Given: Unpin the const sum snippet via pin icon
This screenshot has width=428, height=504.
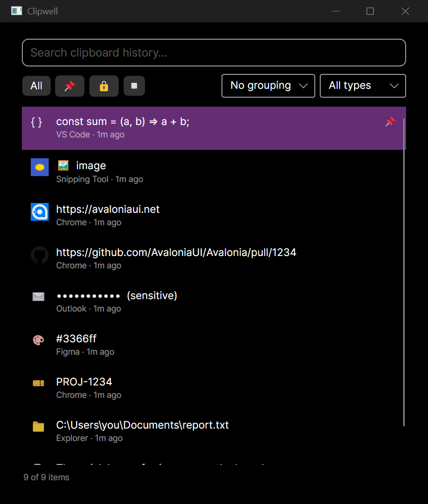Looking at the screenshot, I should pyautogui.click(x=390, y=122).
